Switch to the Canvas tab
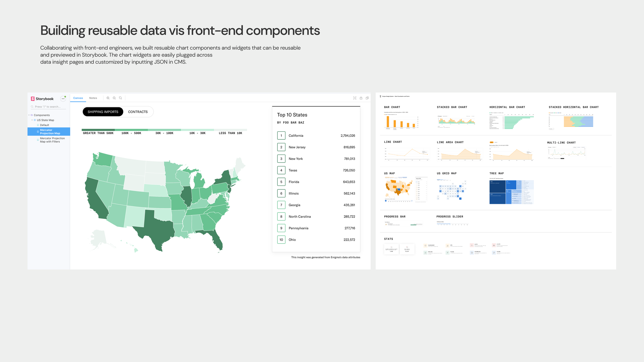Viewport: 644px width, 362px height. point(78,98)
